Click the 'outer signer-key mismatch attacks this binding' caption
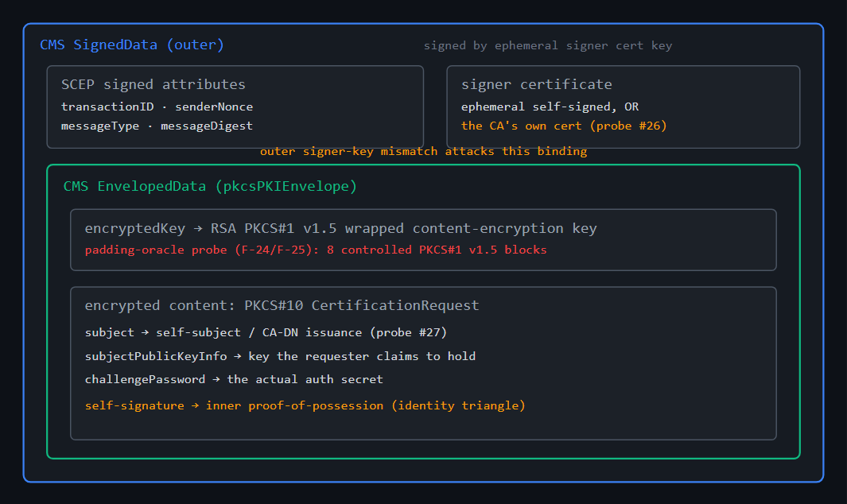 [x=423, y=151]
